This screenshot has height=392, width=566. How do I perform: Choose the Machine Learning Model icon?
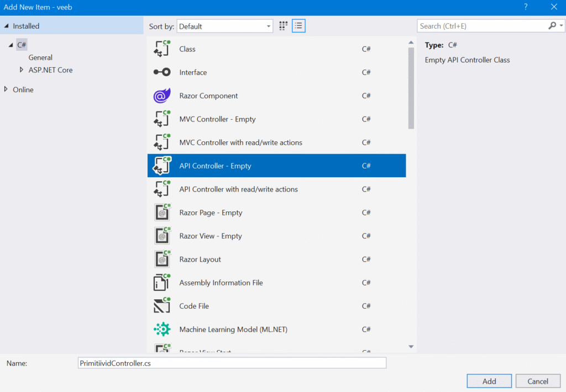click(x=162, y=330)
